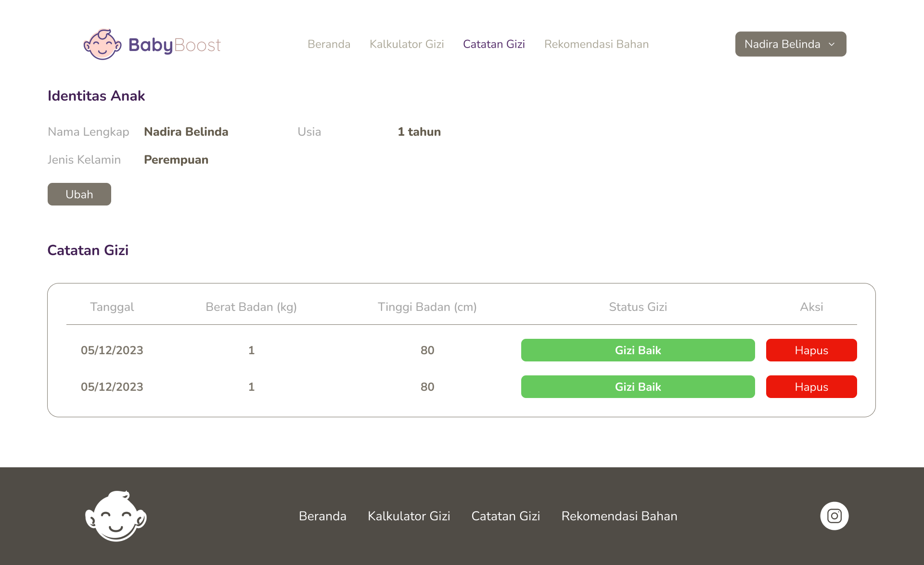Viewport: 924px width, 565px height.
Task: Follow the Catatan Gizi footer link
Action: click(505, 516)
